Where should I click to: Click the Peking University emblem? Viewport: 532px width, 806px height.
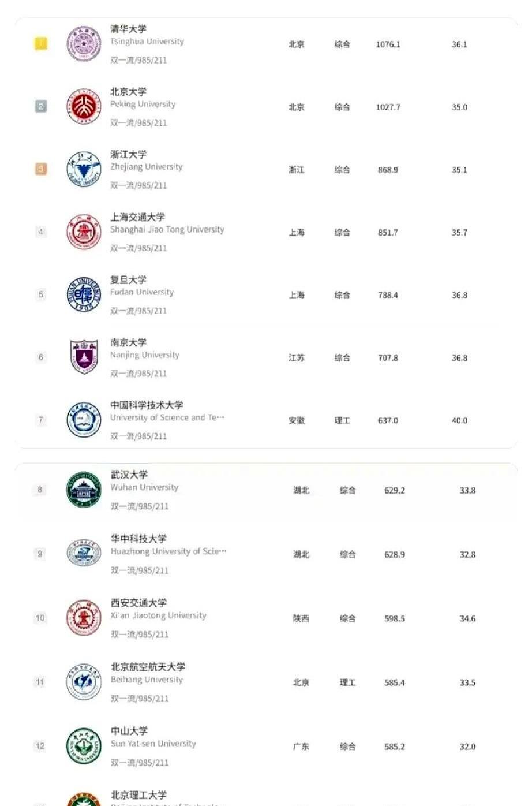coord(84,106)
